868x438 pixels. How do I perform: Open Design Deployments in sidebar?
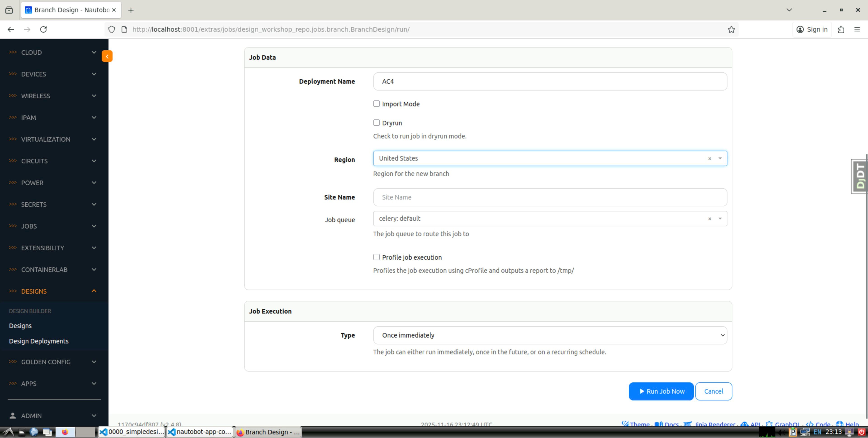click(39, 341)
